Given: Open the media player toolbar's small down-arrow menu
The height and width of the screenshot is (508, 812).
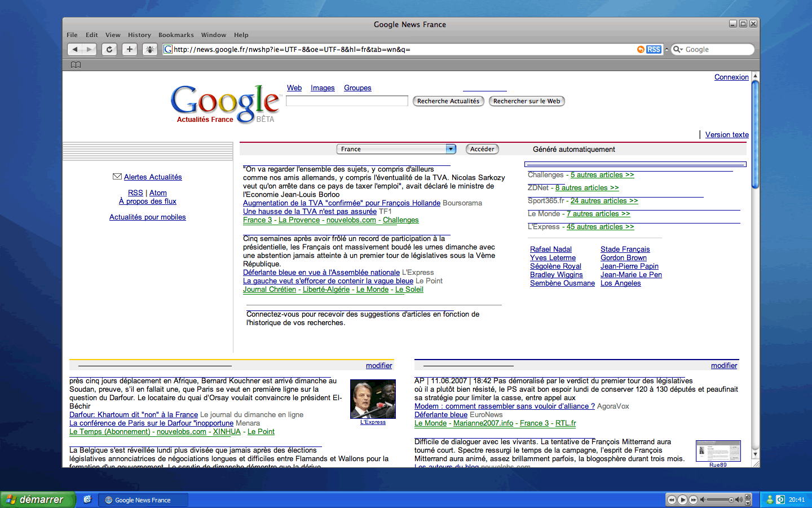Looking at the screenshot, I should [x=748, y=502].
